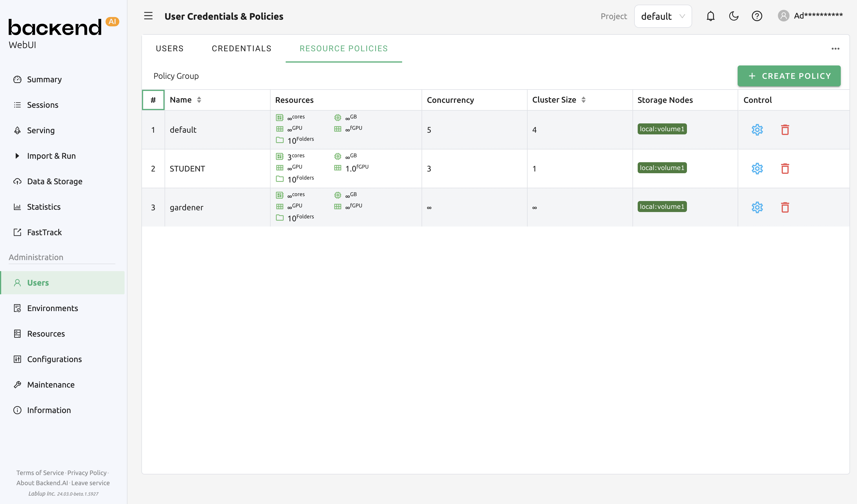Open the user avatar menu
857x504 pixels.
click(783, 16)
